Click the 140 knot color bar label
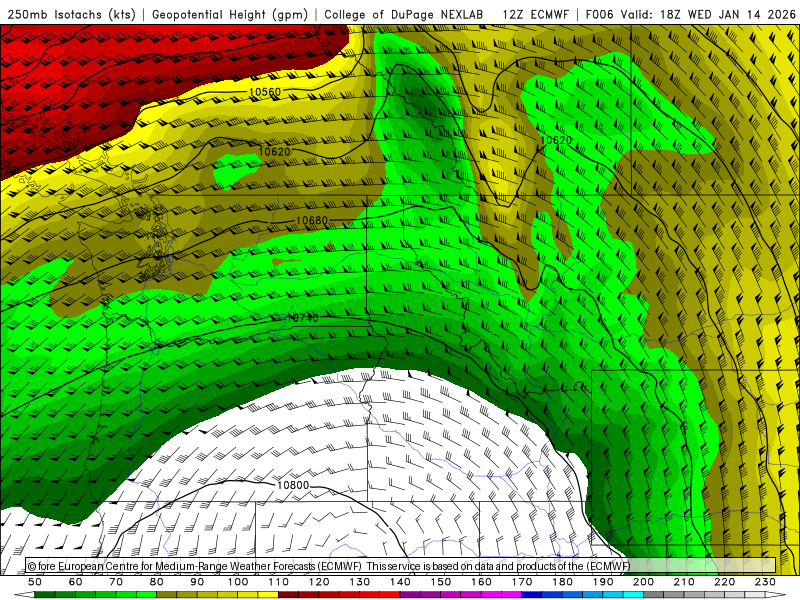The width and height of the screenshot is (800, 600). 400,582
